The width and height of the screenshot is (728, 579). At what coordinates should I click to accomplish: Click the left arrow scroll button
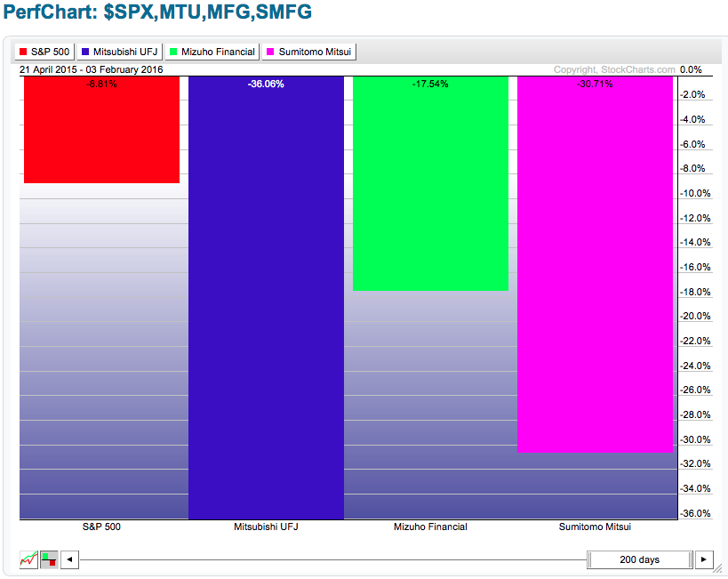pyautogui.click(x=69, y=559)
